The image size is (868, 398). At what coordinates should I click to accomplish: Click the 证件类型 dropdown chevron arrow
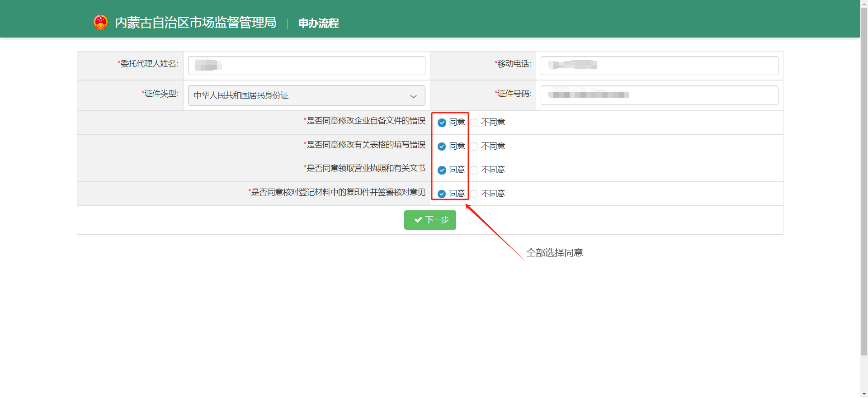coord(413,96)
